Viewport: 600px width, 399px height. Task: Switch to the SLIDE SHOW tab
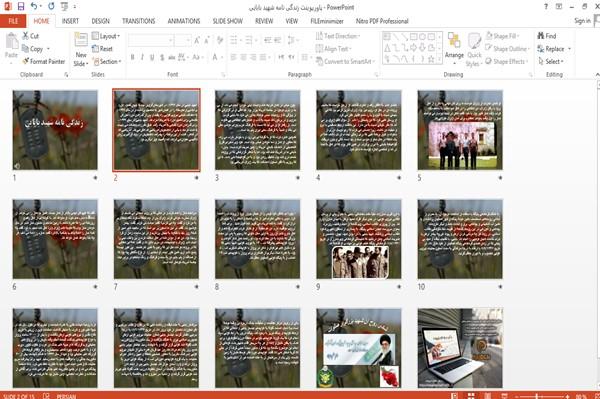tap(228, 21)
